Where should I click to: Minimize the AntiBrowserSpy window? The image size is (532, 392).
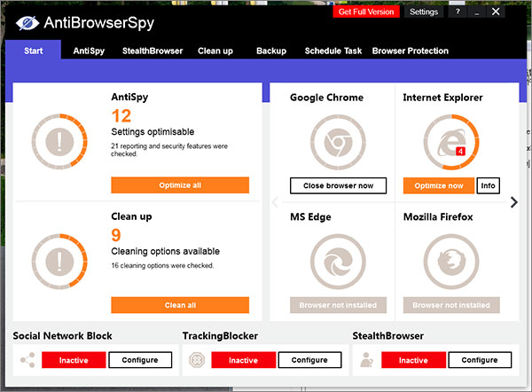477,12
